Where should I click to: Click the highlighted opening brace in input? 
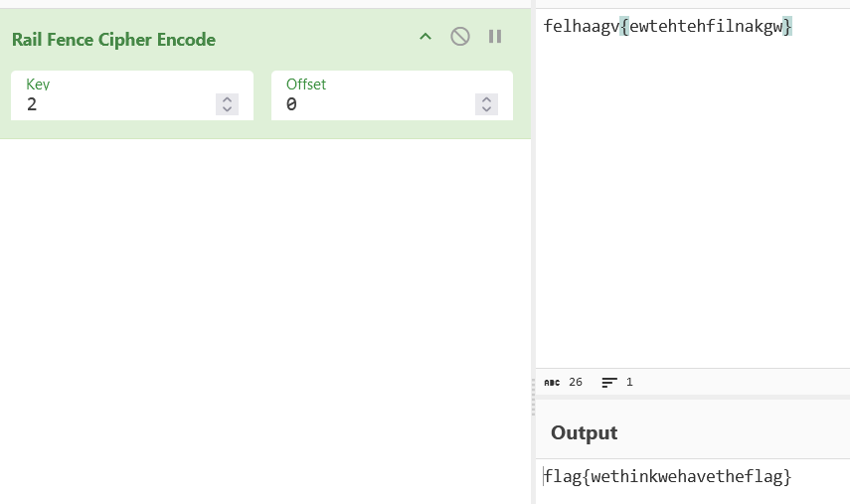click(624, 26)
